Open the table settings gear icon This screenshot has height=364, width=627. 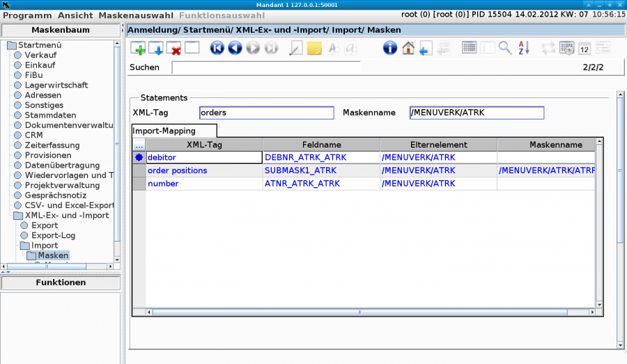(566, 48)
